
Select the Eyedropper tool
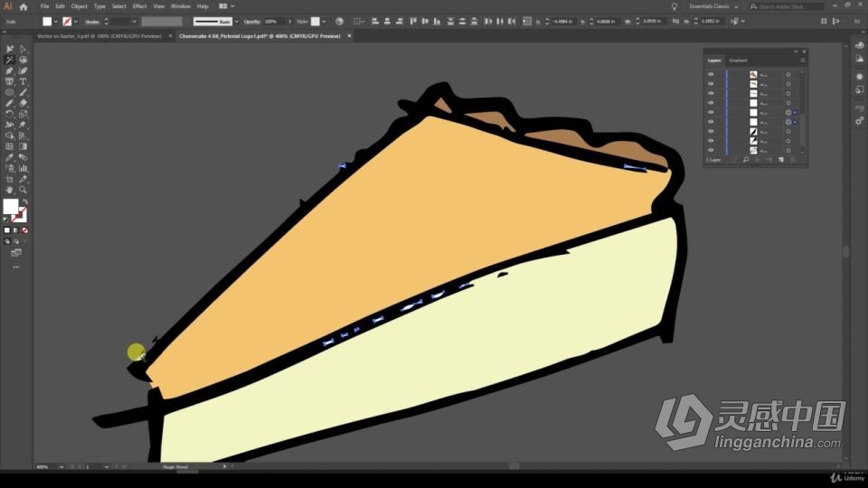coord(9,157)
